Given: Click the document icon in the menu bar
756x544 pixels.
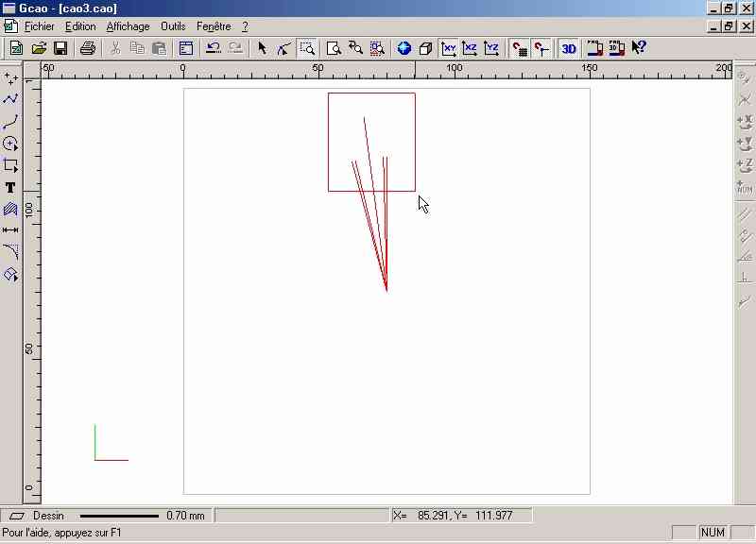Looking at the screenshot, I should coord(10,26).
